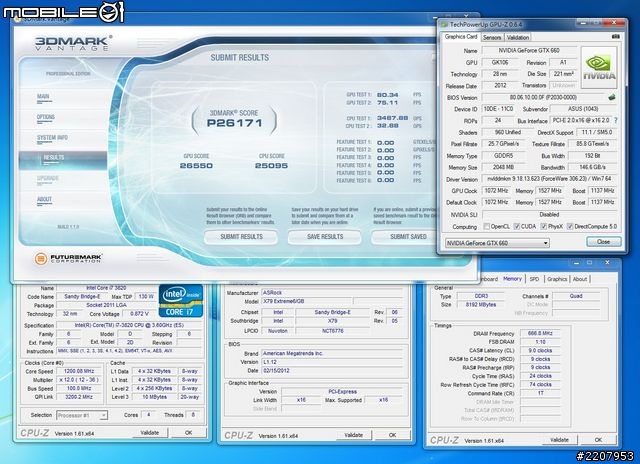
Task: Click the CPU name Intel Core i7 3820
Action: [106, 288]
